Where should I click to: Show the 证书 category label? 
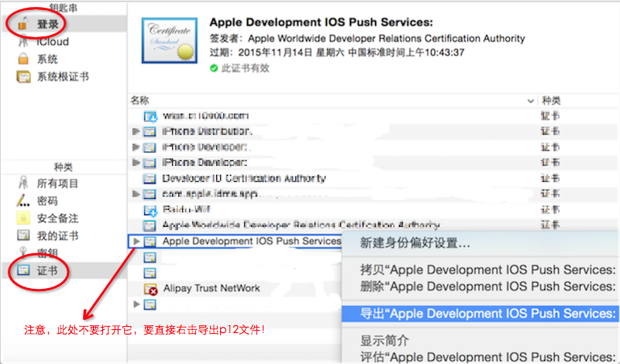click(x=47, y=271)
